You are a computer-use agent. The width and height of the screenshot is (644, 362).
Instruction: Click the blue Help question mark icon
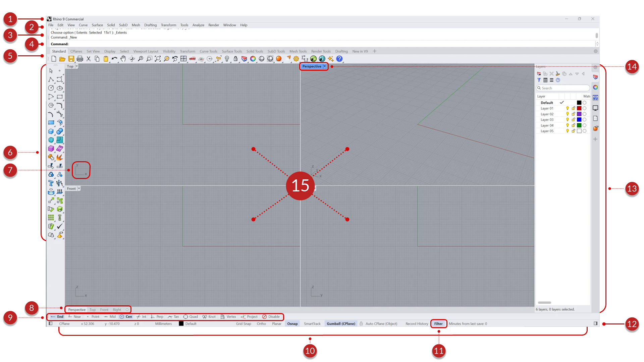(339, 59)
